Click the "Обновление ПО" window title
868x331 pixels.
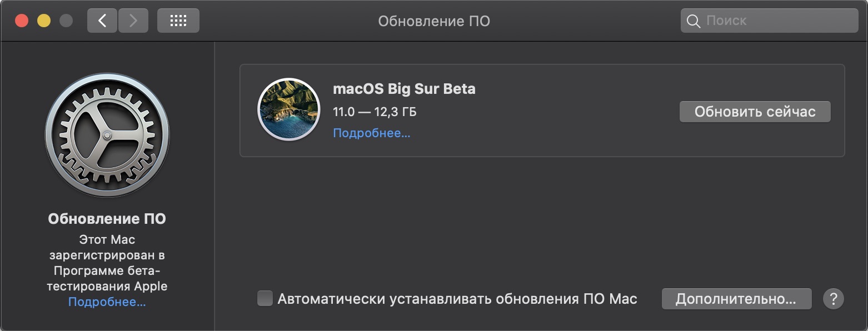434,21
